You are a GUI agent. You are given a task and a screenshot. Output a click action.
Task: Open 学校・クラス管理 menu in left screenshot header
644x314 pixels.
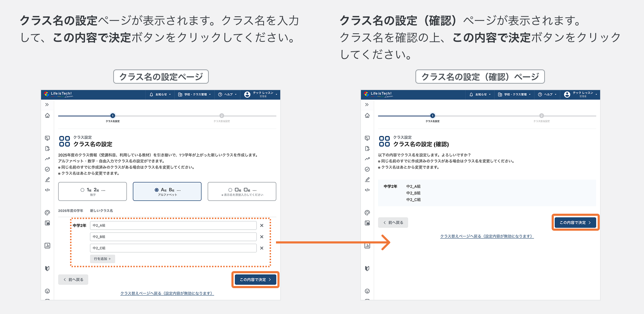pos(195,95)
